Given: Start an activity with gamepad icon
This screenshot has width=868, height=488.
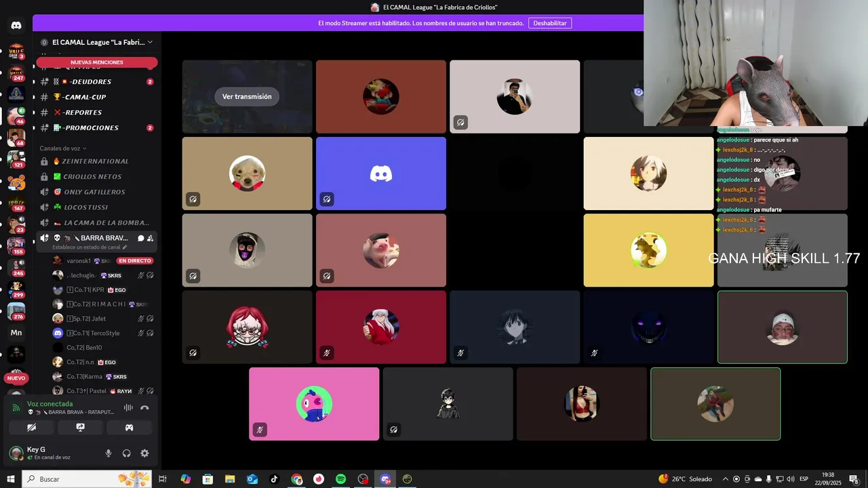Looking at the screenshot, I should point(129,428).
